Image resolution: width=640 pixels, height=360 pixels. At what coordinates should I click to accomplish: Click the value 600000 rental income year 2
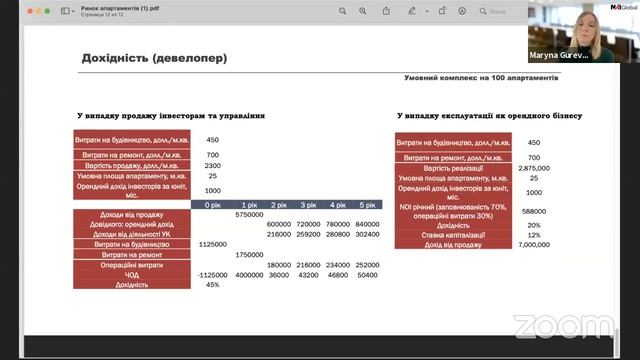(x=279, y=224)
